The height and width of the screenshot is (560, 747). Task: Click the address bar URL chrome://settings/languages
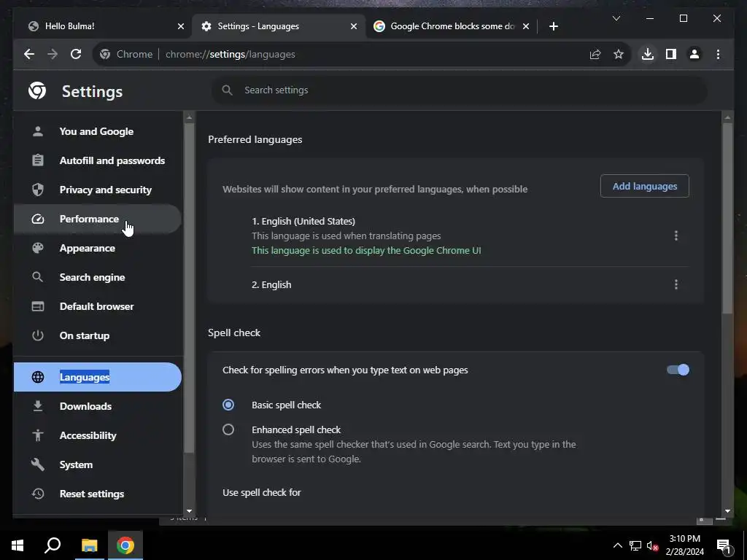[x=230, y=54]
